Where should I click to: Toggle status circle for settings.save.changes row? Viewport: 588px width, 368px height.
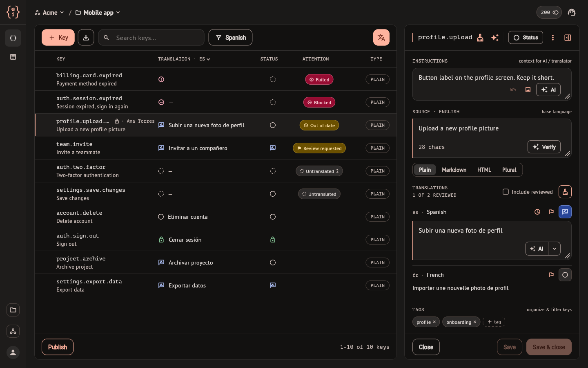tap(273, 194)
